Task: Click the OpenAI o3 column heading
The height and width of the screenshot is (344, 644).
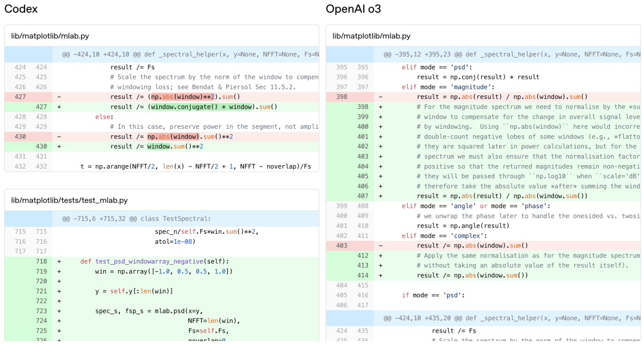Action: [353, 9]
